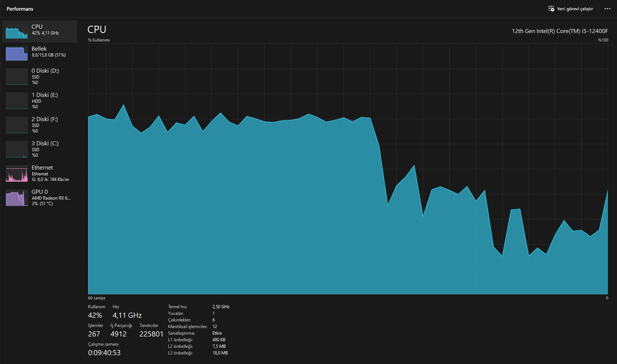617x364 pixels.
Task: Click the 'Mantıksal işlemciler:' label
Action: 188,327
